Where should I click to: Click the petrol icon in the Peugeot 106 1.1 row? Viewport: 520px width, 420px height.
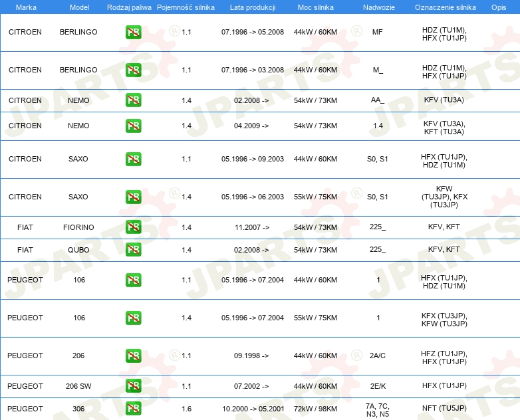coord(133,280)
